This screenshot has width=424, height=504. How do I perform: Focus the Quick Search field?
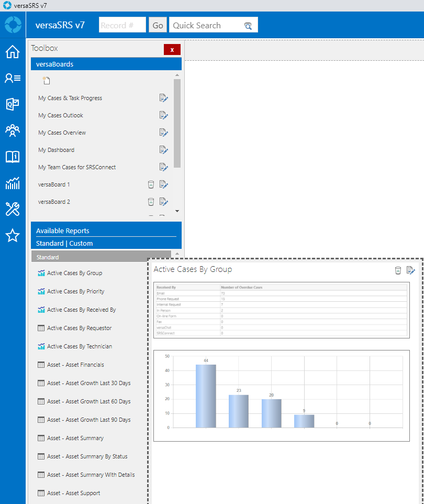[213, 25]
